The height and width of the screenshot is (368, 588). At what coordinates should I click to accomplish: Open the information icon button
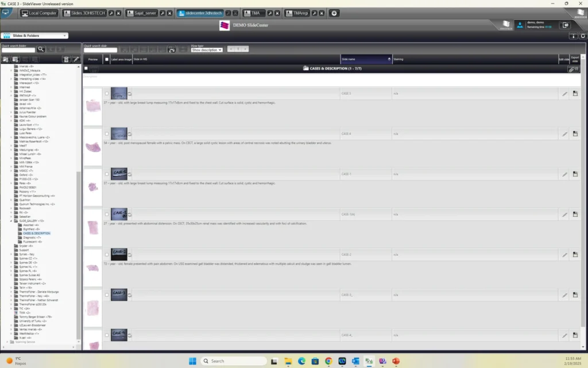pos(573,36)
